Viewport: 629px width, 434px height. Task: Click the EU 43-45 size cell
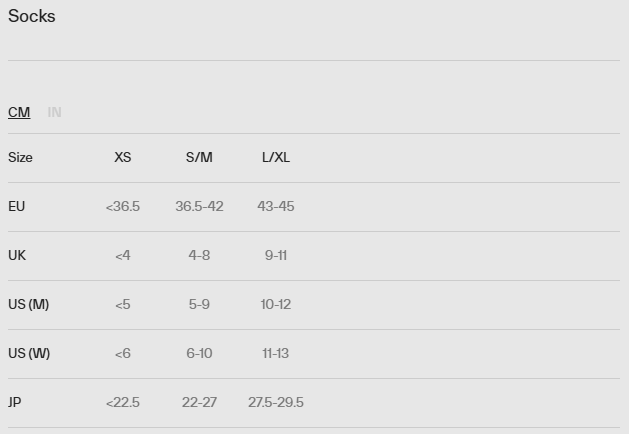(x=276, y=206)
